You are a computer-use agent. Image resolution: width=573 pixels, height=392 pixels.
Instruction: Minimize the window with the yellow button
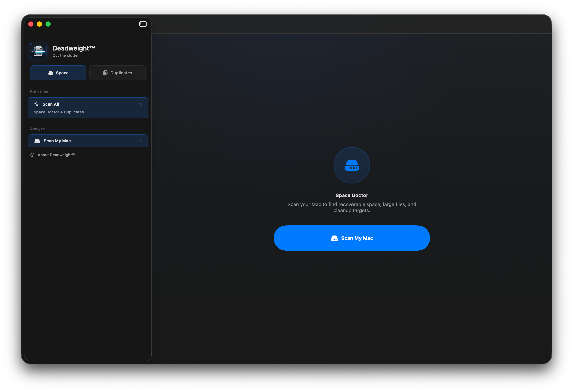[39, 24]
